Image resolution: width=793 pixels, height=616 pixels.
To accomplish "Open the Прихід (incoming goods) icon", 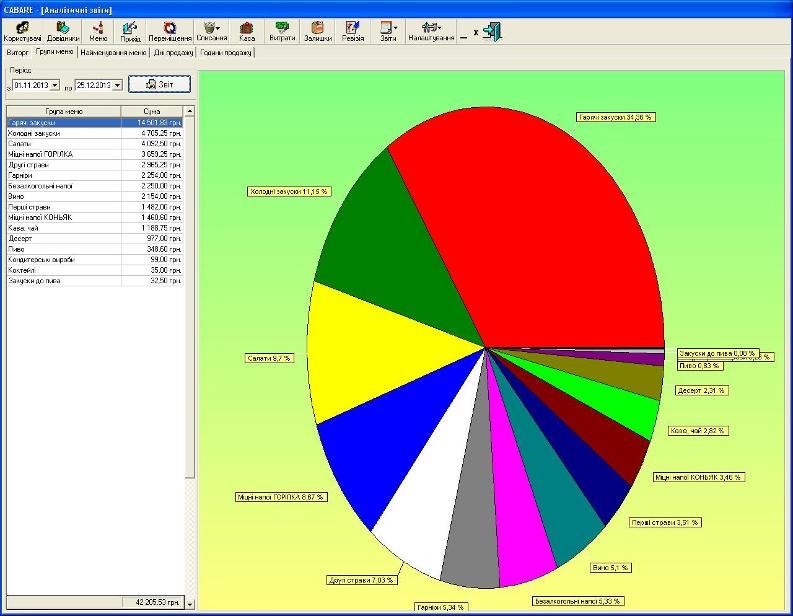I will pyautogui.click(x=130, y=31).
